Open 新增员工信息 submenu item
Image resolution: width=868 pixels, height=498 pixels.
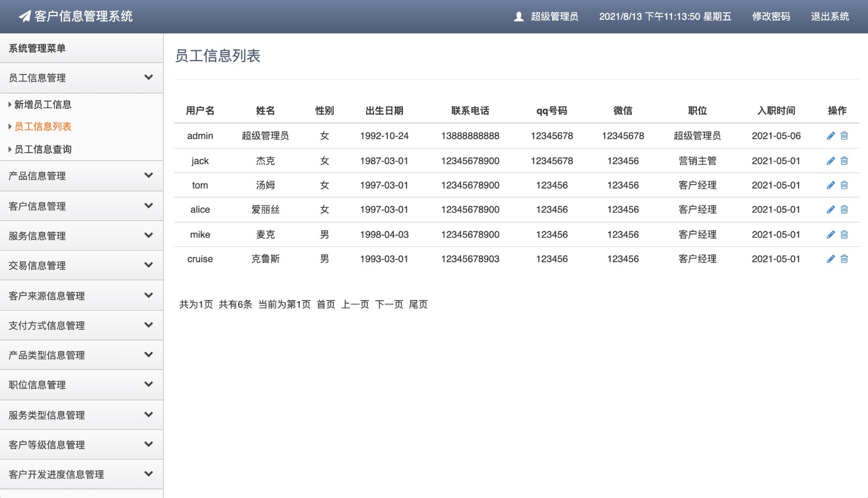(43, 104)
